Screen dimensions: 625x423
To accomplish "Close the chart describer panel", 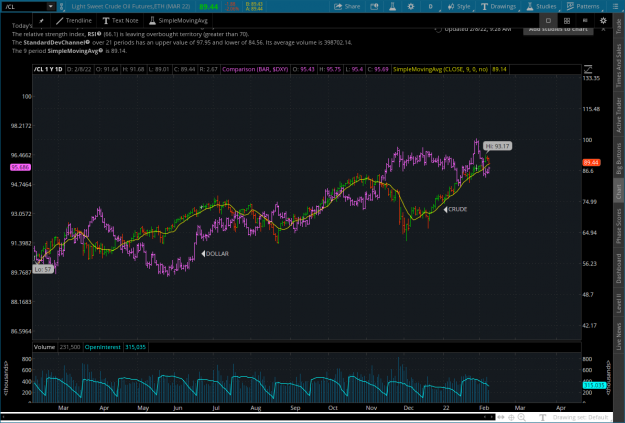I will [x=603, y=29].
